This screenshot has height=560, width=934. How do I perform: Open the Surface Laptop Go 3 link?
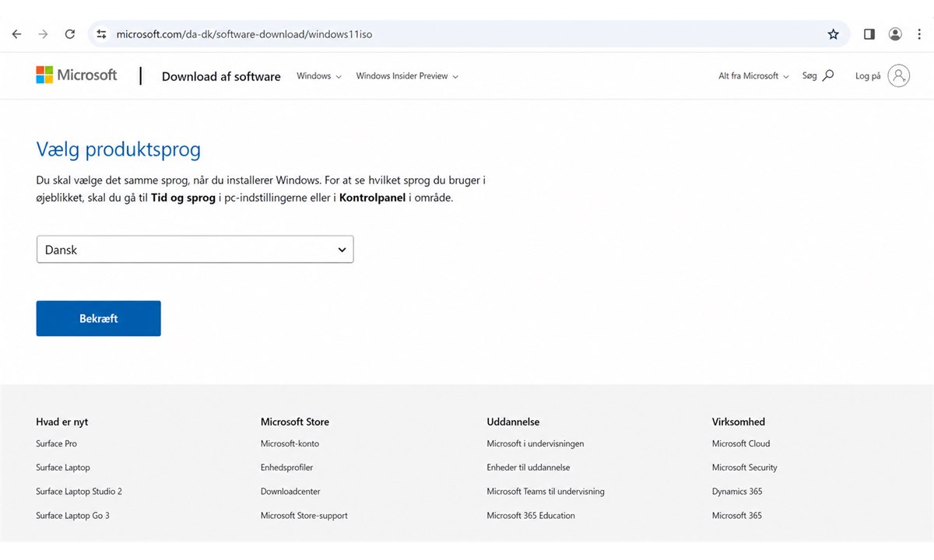[x=72, y=516]
